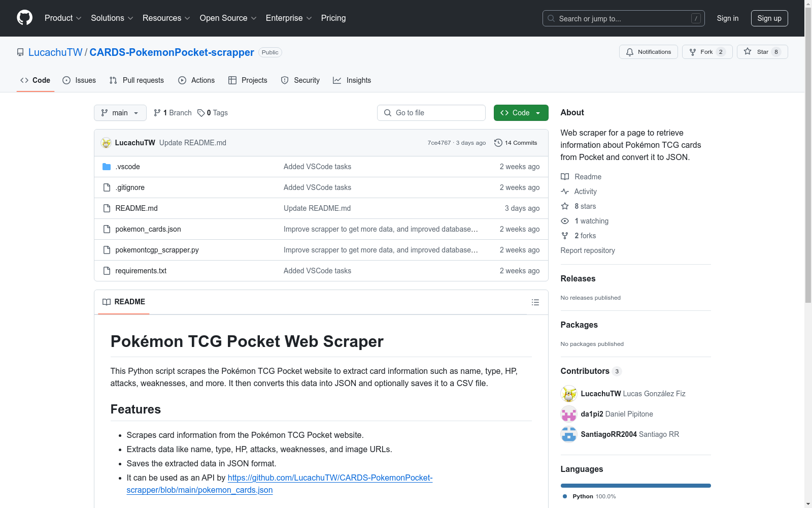
Task: Open the Pricing page
Action: (333, 18)
